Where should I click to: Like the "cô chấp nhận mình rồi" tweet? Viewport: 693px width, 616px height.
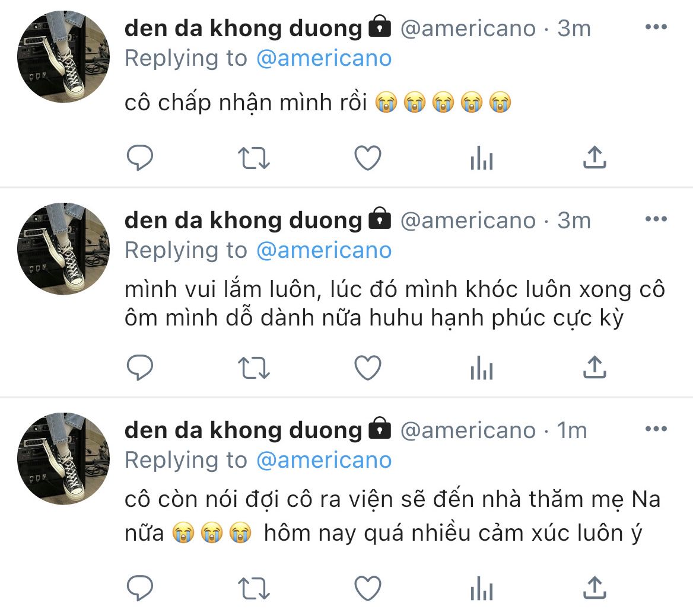click(x=367, y=158)
